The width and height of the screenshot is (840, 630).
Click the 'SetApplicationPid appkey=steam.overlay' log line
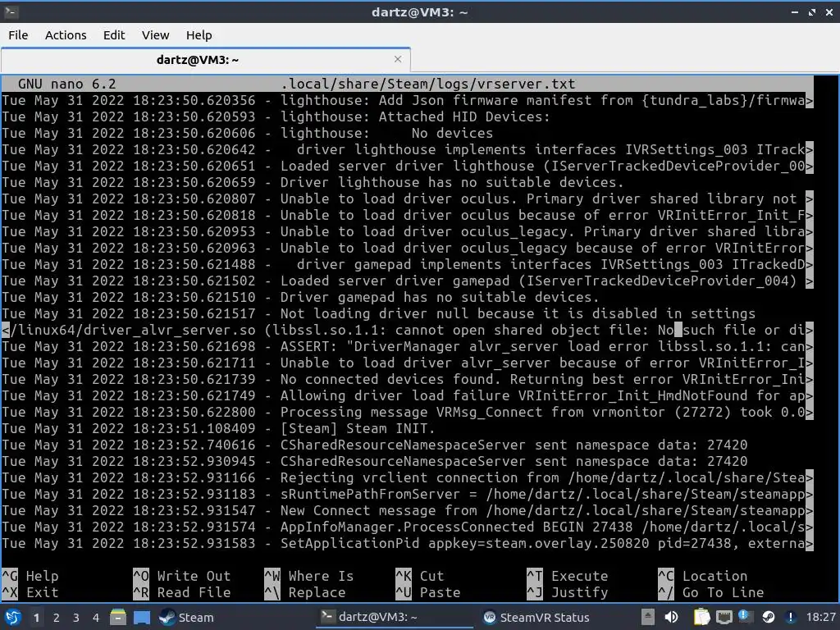[407, 543]
